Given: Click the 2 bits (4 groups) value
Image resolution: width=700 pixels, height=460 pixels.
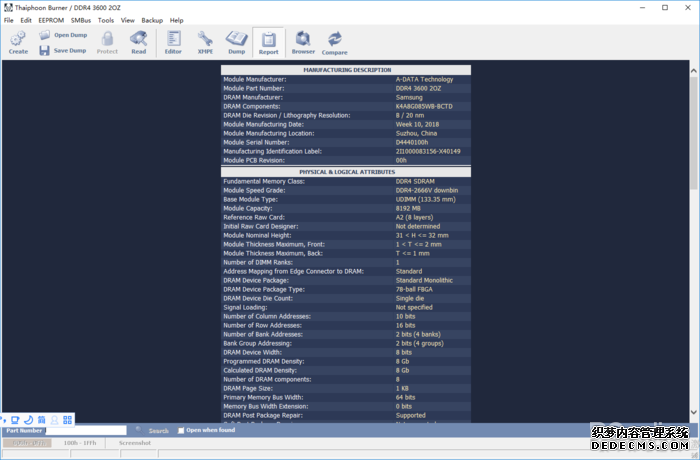Looking at the screenshot, I should (x=420, y=343).
